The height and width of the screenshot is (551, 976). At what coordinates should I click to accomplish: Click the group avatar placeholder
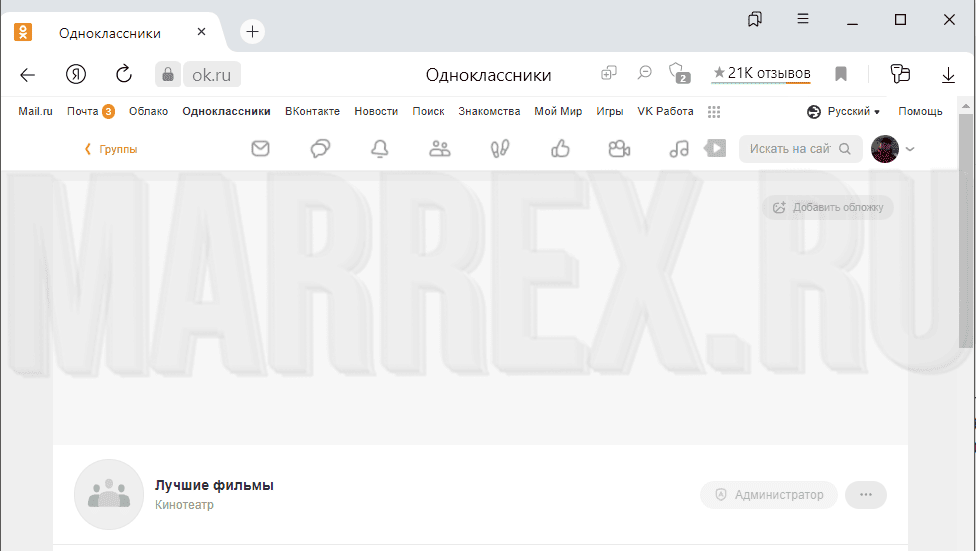point(109,494)
